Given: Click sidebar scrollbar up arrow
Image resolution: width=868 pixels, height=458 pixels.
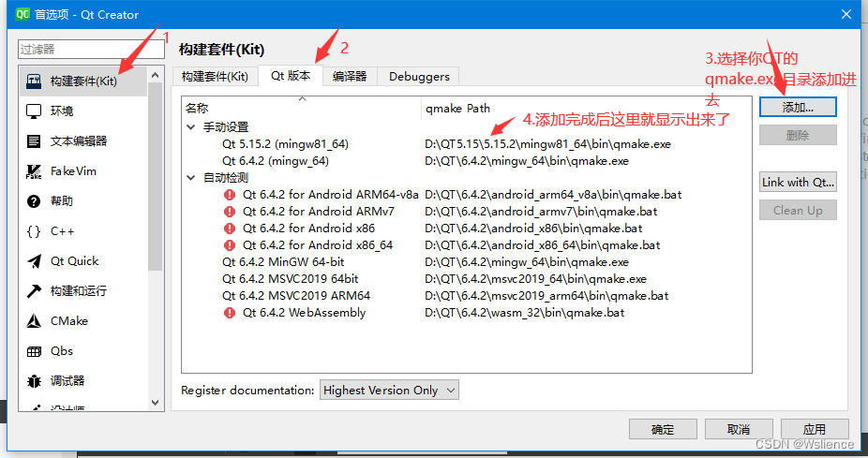Looking at the screenshot, I should tap(155, 75).
